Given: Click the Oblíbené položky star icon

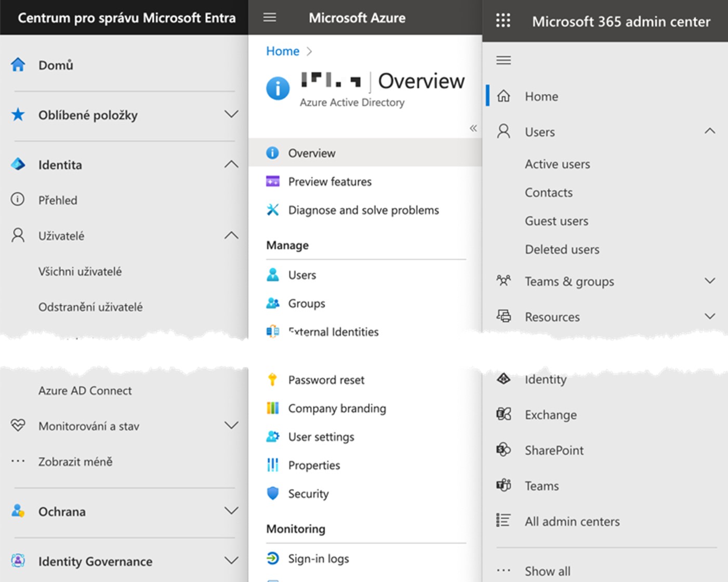Looking at the screenshot, I should 18,114.
